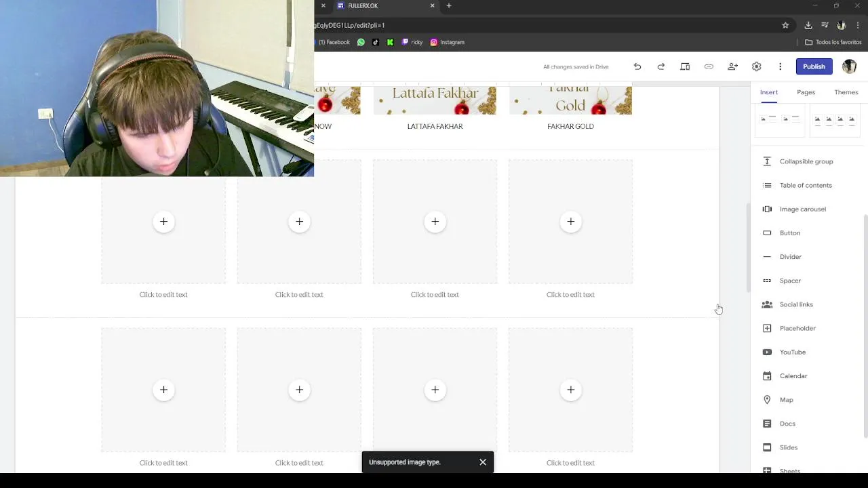Open the Todos los favoritos folder
This screenshot has height=488, width=868.
[833, 42]
